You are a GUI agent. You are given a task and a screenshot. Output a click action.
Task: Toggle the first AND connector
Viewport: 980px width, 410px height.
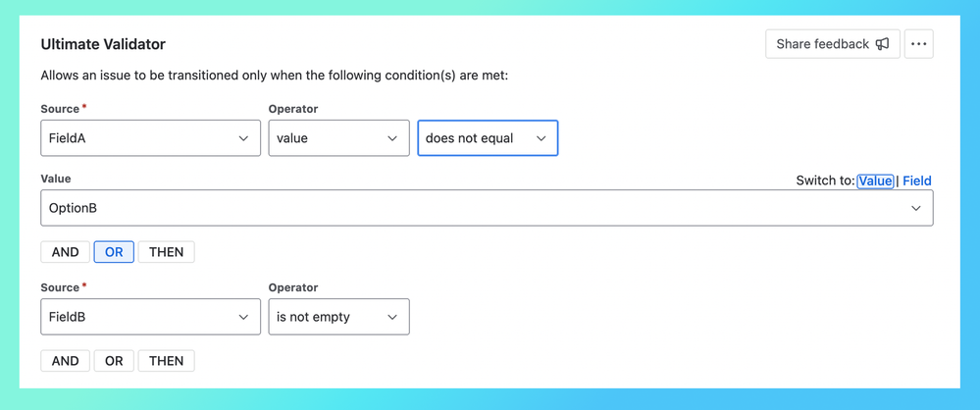click(65, 252)
